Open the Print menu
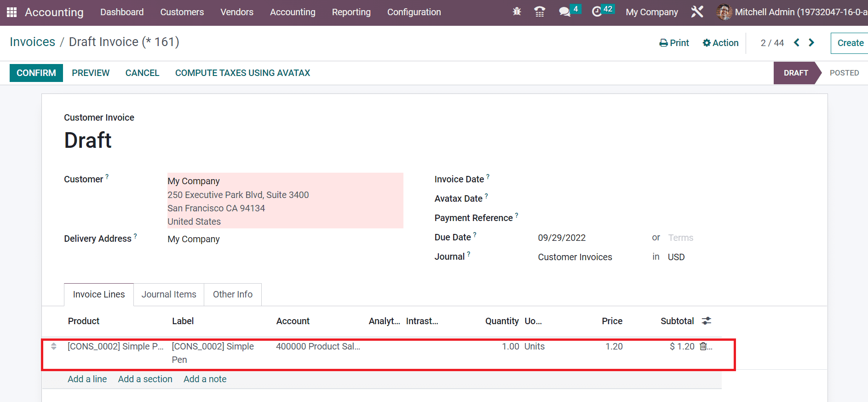 tap(674, 43)
